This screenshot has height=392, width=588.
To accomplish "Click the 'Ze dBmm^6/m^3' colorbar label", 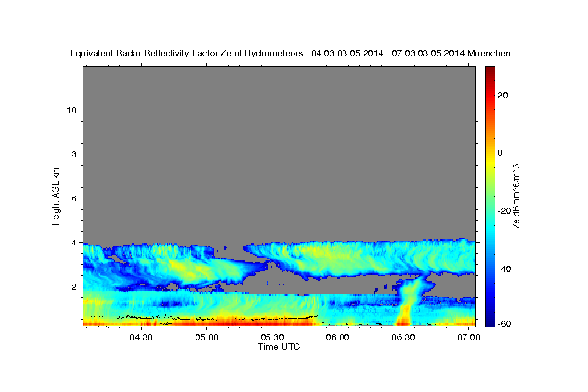I will click(515, 196).
